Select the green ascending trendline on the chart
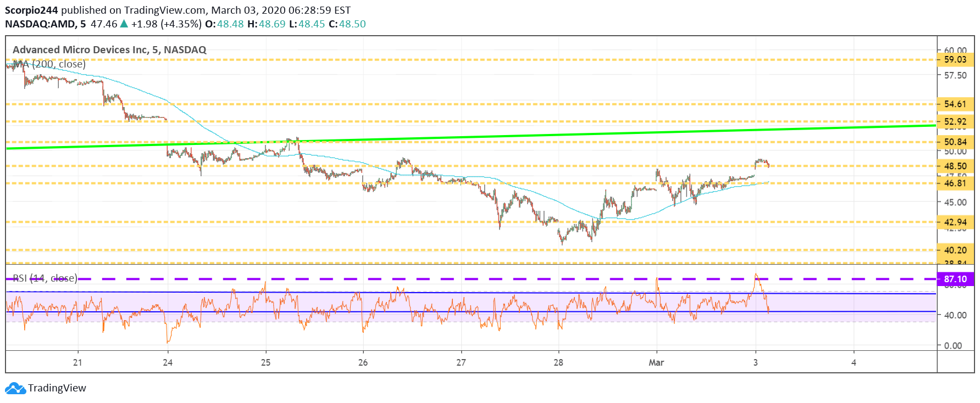 coord(471,137)
